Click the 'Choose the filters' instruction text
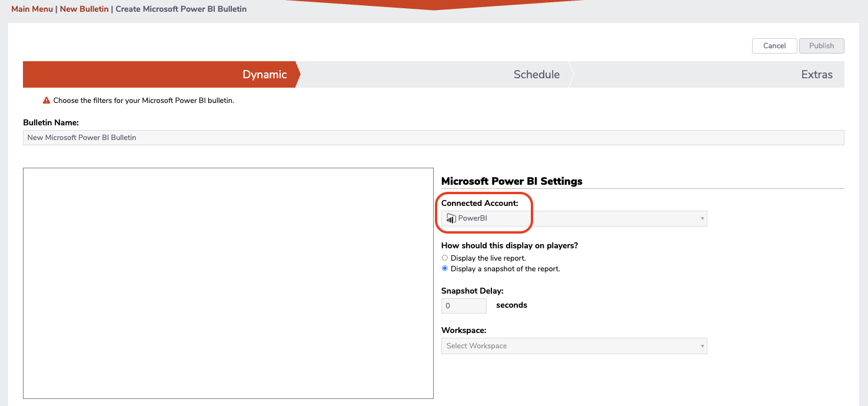The height and width of the screenshot is (406, 868). pyautogui.click(x=144, y=101)
